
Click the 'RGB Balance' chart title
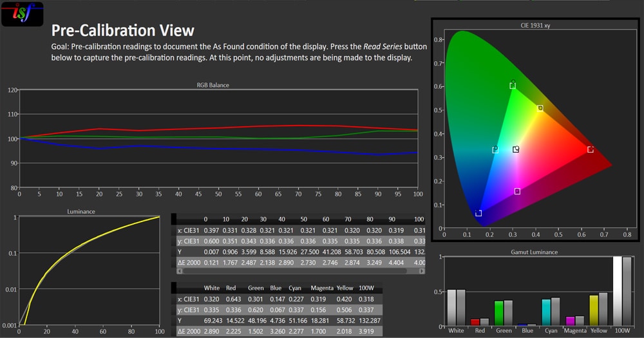point(213,85)
